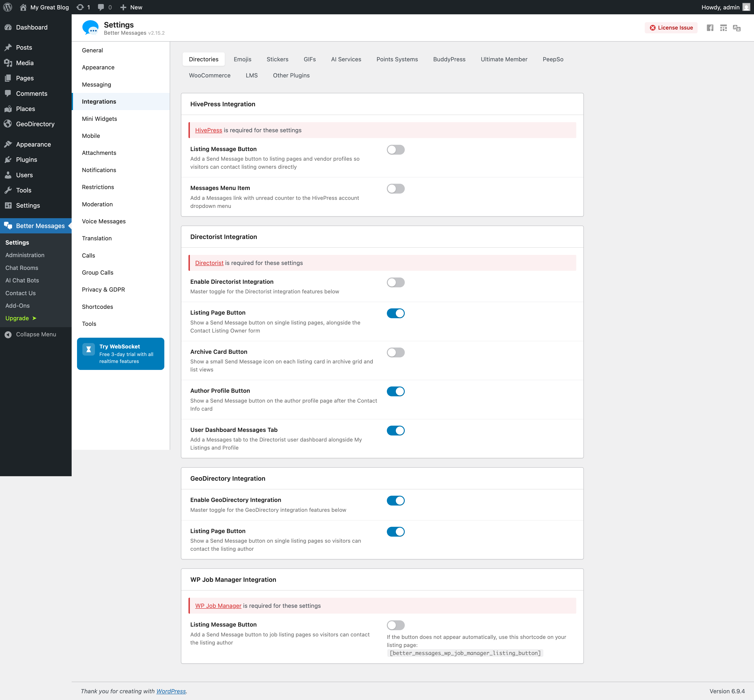
Task: Click the translation icon in header
Action: 737,28
